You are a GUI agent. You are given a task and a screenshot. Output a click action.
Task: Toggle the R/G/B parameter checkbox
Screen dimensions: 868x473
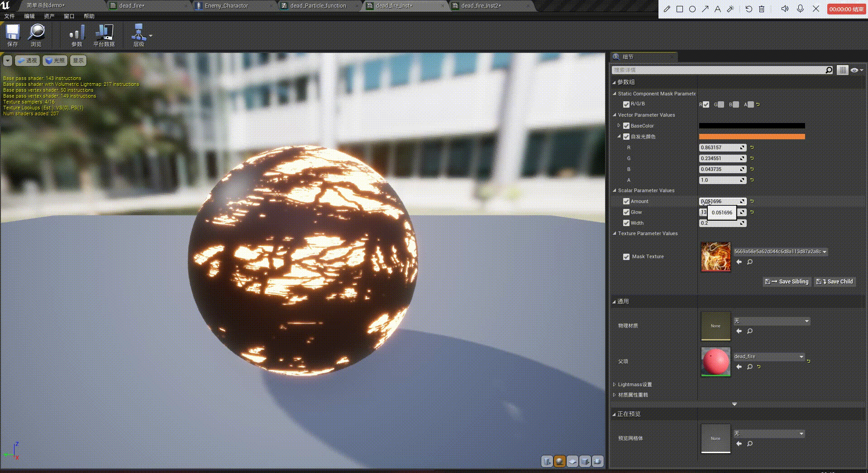coord(626,104)
